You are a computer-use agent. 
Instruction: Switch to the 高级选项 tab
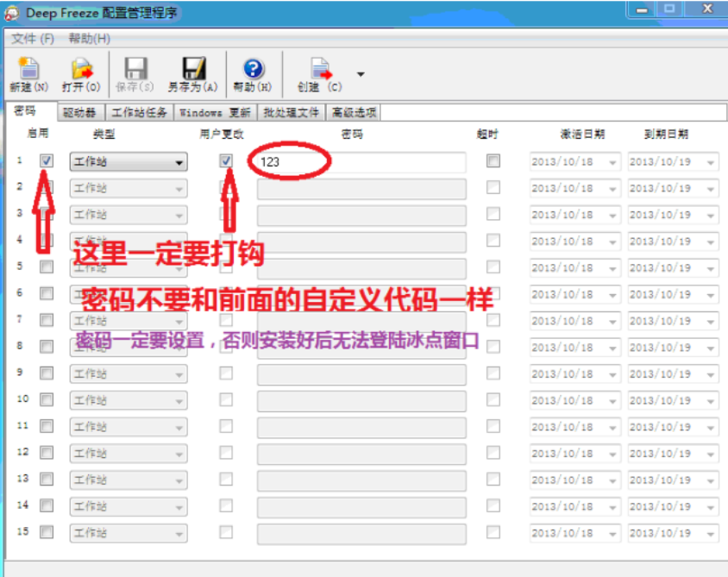tap(354, 113)
